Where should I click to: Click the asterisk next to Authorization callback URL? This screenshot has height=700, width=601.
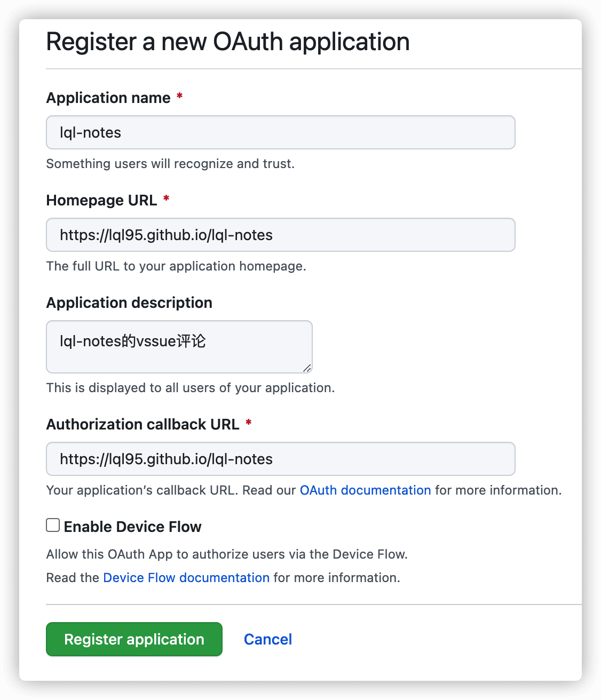(x=249, y=423)
